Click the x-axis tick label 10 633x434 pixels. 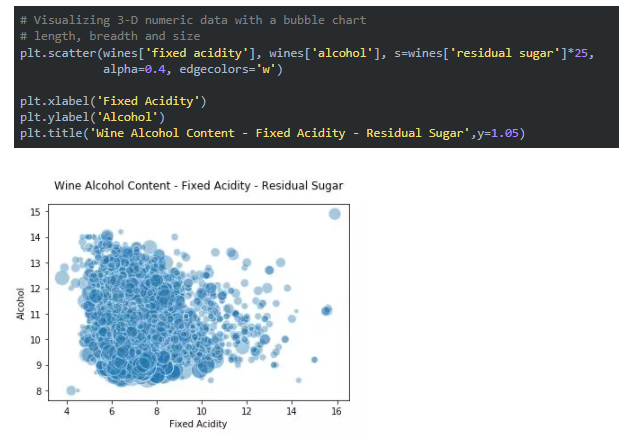[201, 411]
